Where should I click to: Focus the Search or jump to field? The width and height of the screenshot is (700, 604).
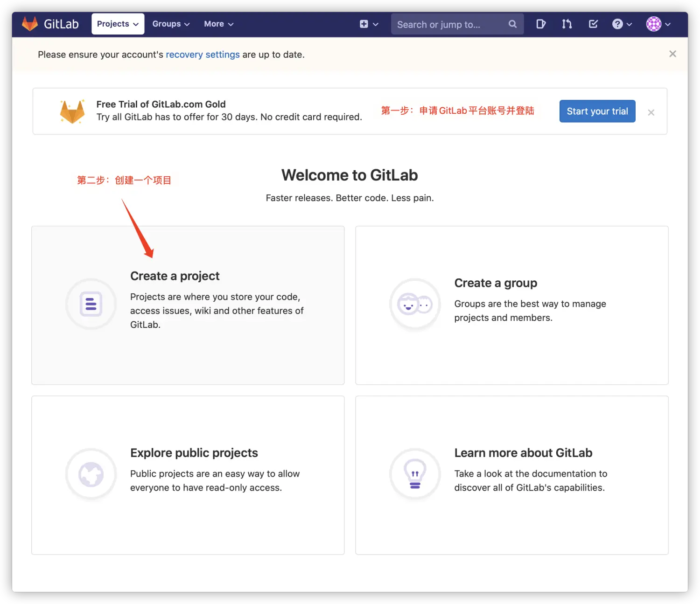tap(457, 24)
